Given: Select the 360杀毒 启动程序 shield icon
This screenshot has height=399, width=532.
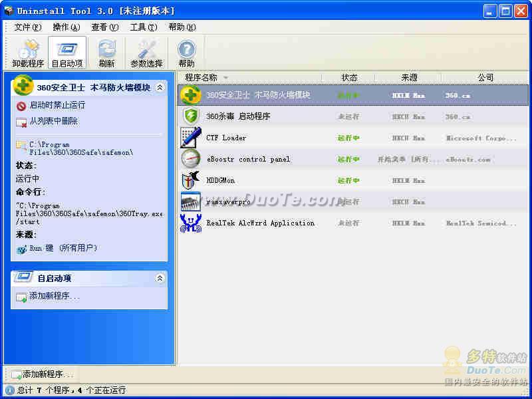Looking at the screenshot, I should click(x=190, y=116).
